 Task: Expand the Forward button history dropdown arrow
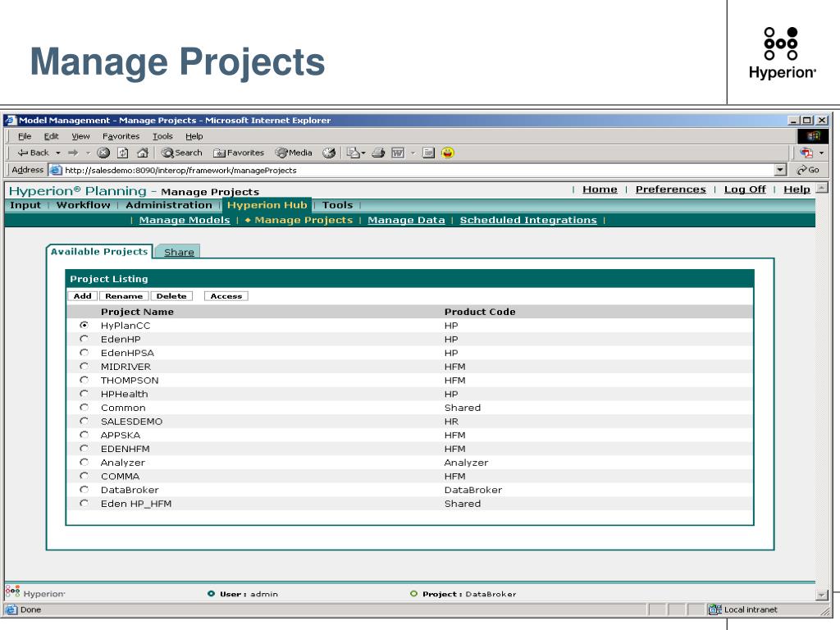(x=88, y=153)
